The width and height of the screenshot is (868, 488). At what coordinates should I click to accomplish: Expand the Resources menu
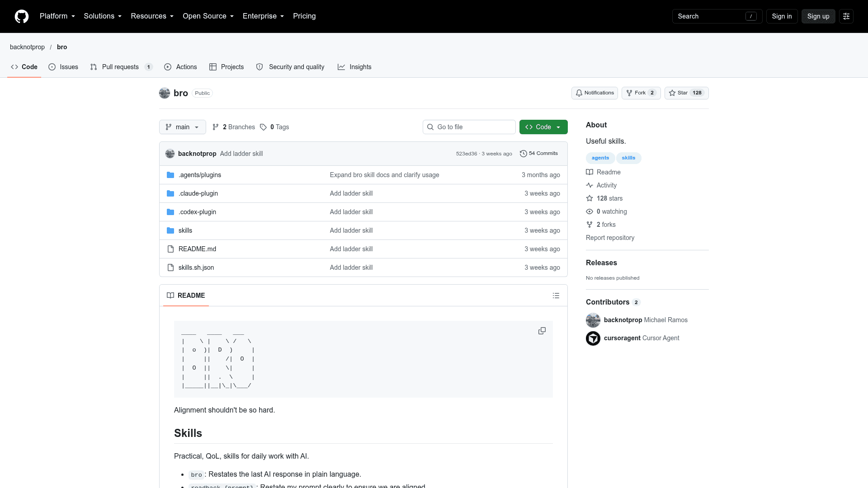pos(152,16)
